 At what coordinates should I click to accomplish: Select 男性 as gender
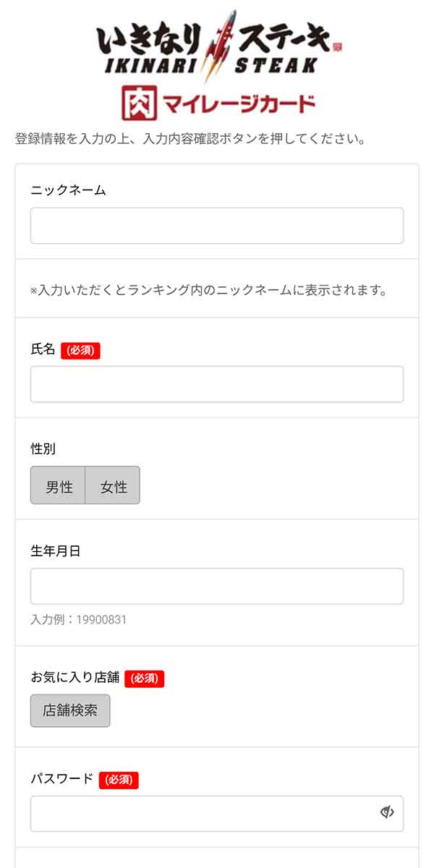point(58,485)
